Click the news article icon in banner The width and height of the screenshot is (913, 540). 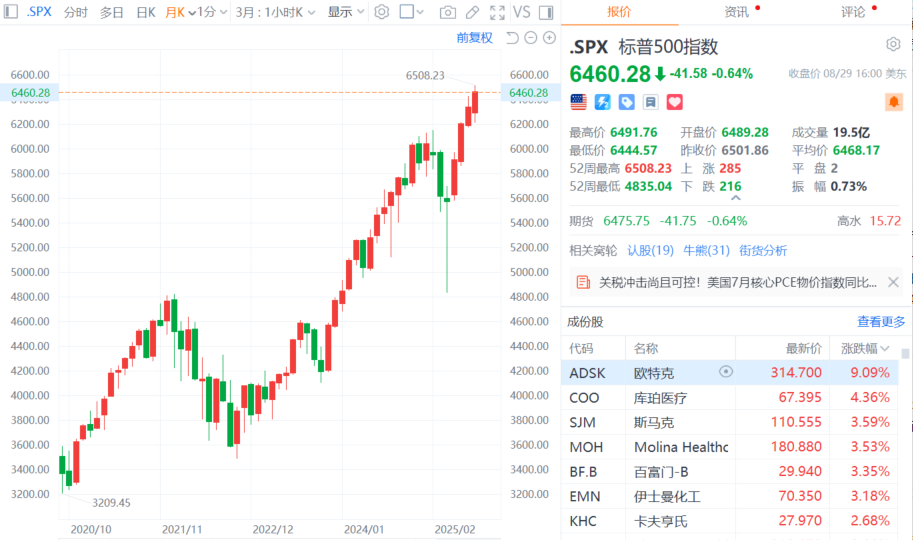(583, 283)
